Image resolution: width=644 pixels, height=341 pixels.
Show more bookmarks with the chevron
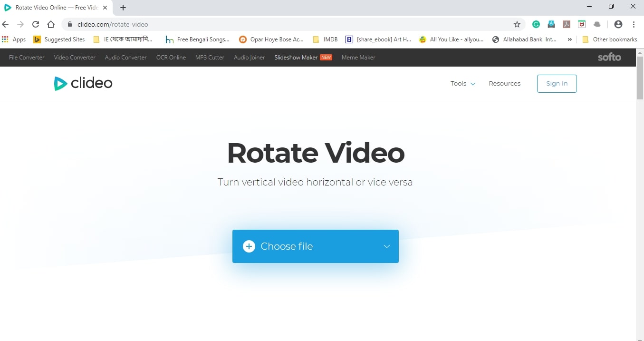(x=569, y=39)
